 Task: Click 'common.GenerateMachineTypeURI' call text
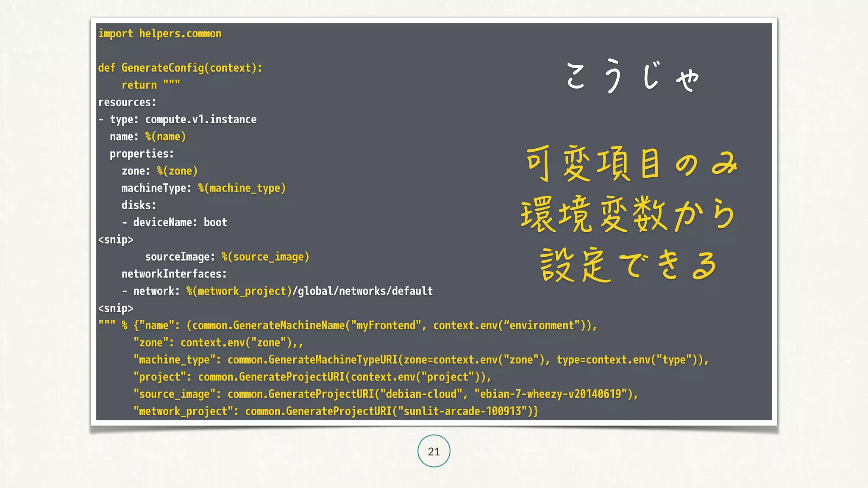click(x=312, y=360)
